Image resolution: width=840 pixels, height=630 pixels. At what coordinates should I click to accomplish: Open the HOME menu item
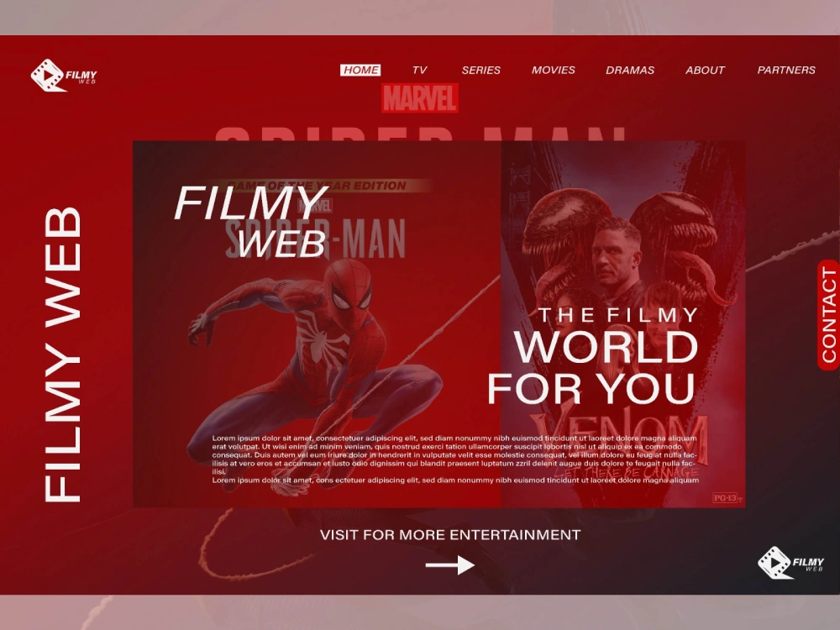360,71
